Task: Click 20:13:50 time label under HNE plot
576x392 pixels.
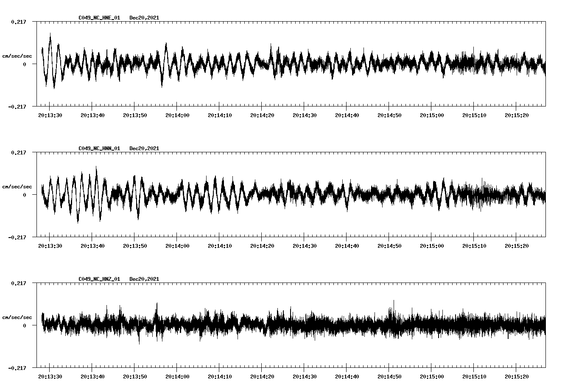Action: pyautogui.click(x=134, y=115)
